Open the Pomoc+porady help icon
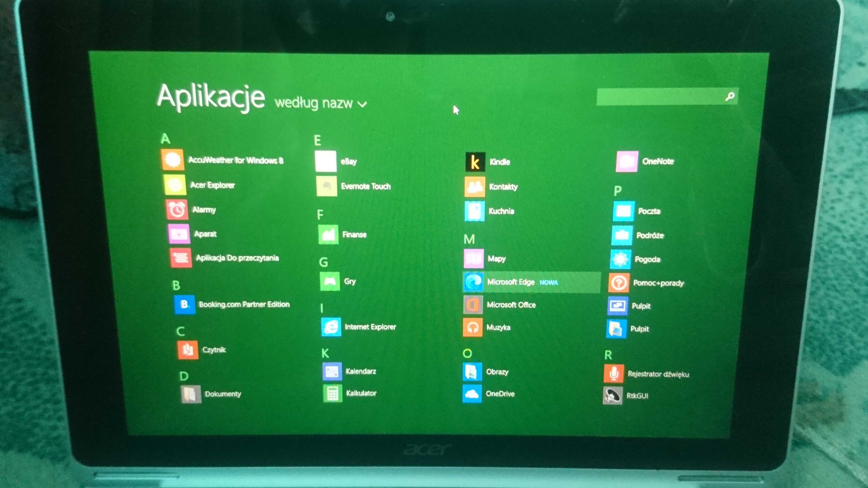 click(619, 283)
